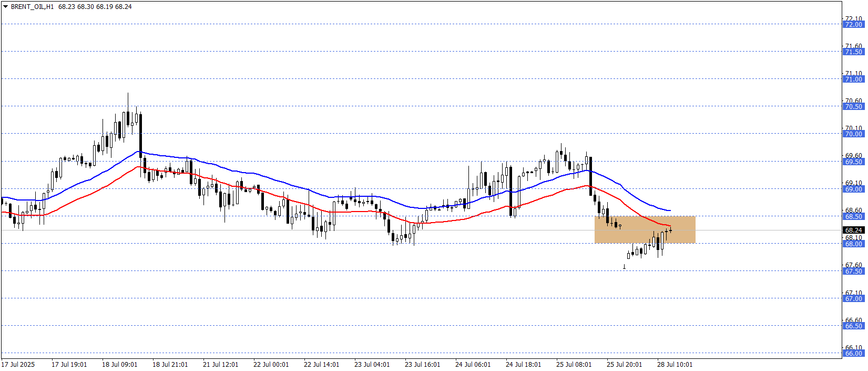Click the 71.00 price level label
The image size is (868, 371).
tap(854, 79)
